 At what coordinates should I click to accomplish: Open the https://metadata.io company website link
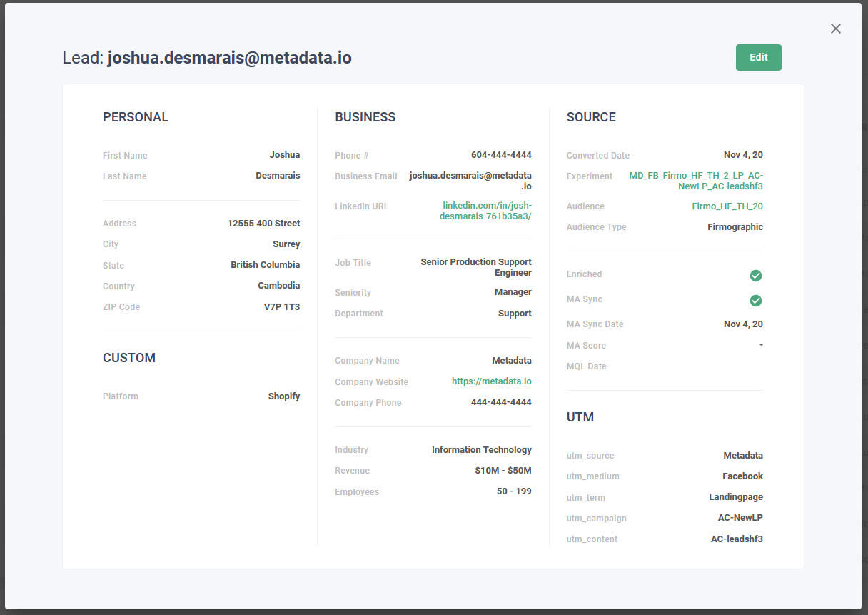click(492, 381)
